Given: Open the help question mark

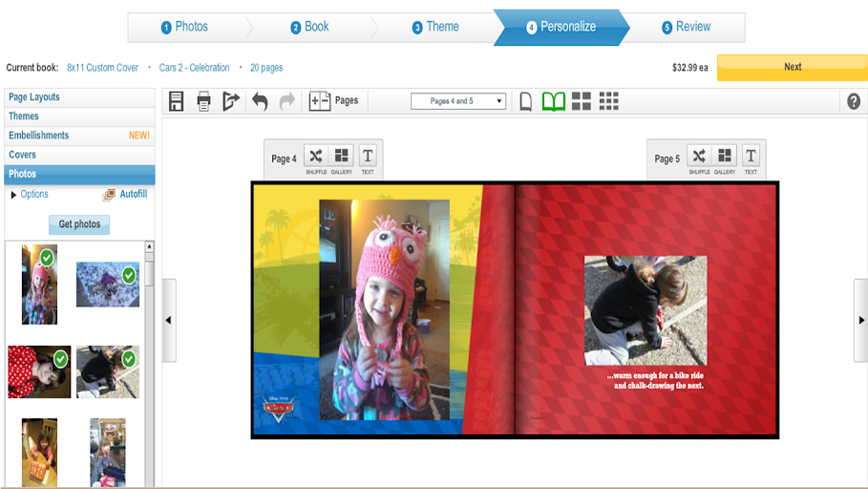Looking at the screenshot, I should (x=854, y=101).
